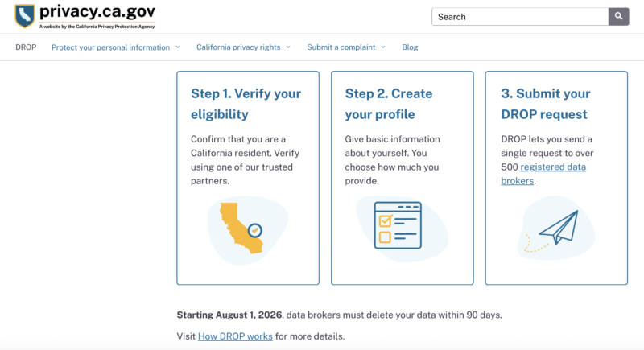Click the paper airplane illustration
Viewport: 644px width, 350px height.
click(559, 227)
